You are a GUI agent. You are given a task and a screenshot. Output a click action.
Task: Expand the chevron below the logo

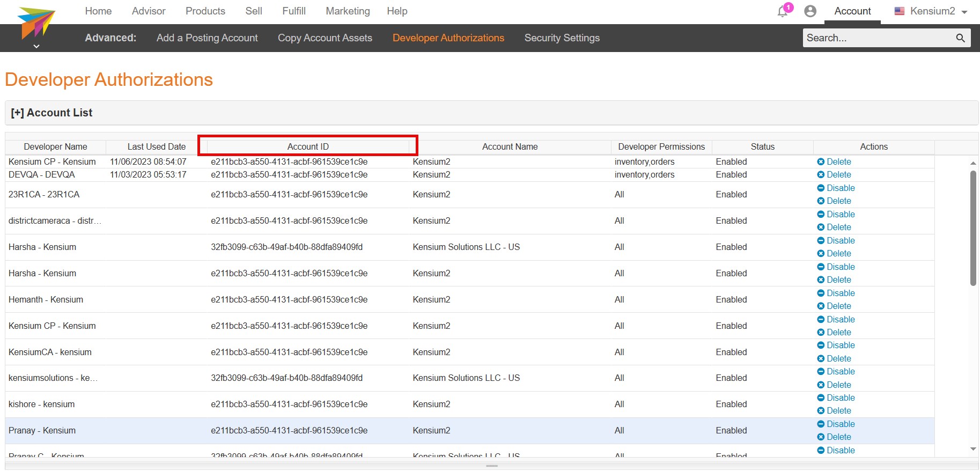point(36,46)
